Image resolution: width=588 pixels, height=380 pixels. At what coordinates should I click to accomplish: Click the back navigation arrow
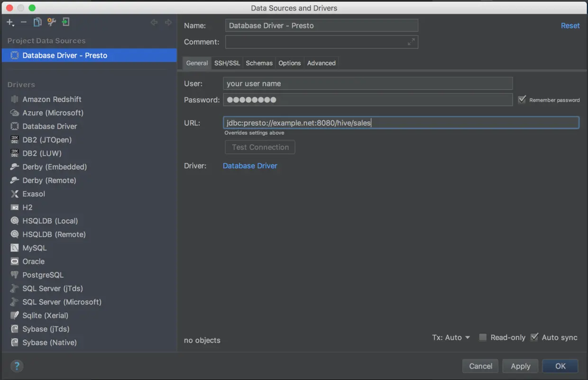pyautogui.click(x=154, y=22)
